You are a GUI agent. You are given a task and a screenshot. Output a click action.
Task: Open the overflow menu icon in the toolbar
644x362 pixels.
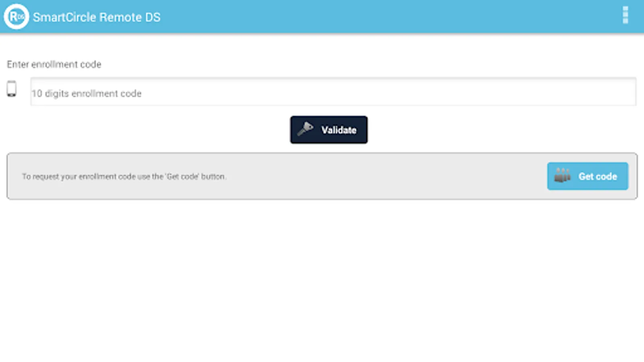coord(625,15)
